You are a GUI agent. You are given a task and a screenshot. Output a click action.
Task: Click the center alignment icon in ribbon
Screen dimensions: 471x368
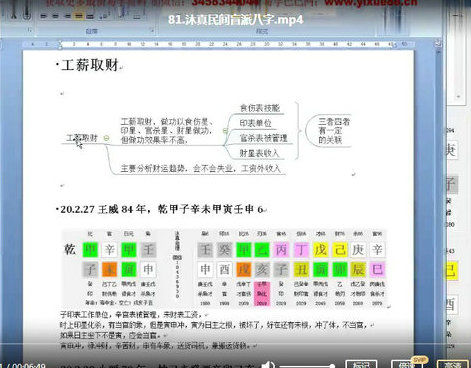(55, 16)
